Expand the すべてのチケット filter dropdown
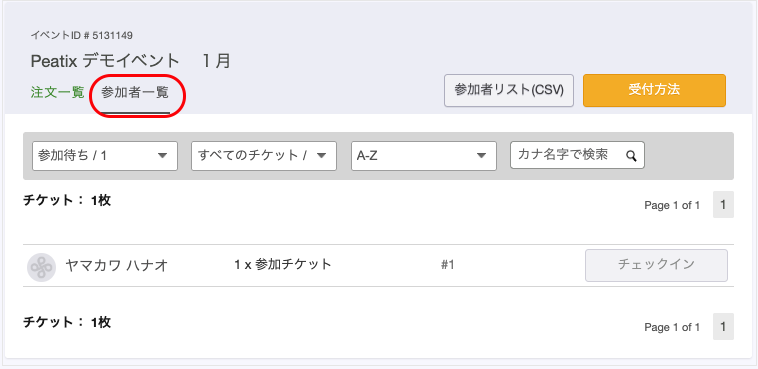Viewport: 758px width, 369px height. click(x=264, y=156)
